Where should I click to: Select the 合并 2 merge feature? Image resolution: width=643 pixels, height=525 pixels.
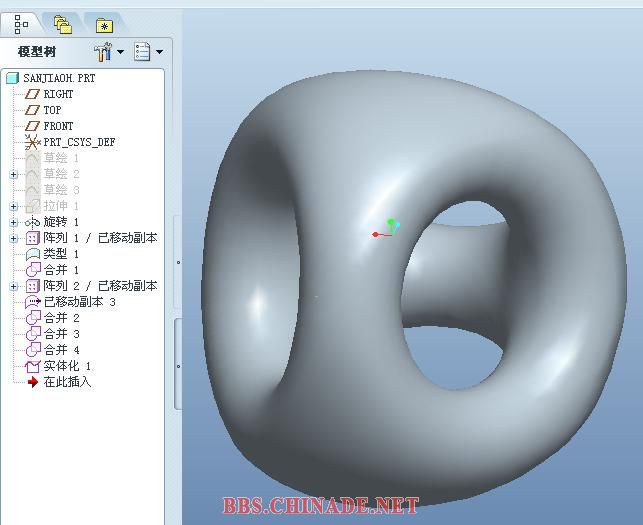coord(61,318)
